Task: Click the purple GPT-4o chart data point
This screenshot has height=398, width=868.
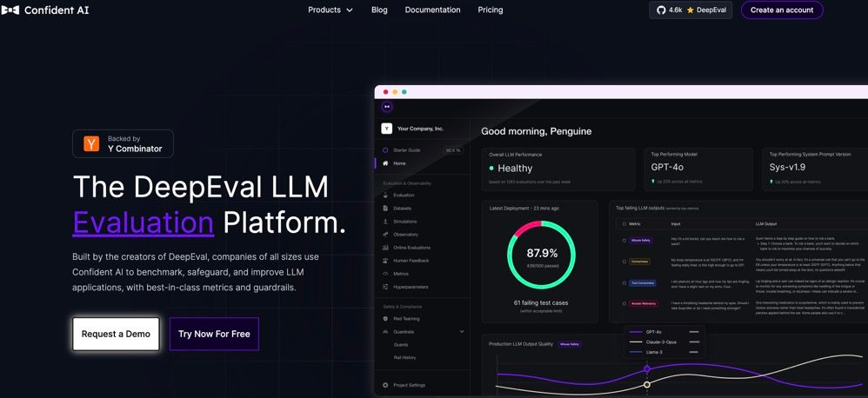Action: pyautogui.click(x=646, y=368)
